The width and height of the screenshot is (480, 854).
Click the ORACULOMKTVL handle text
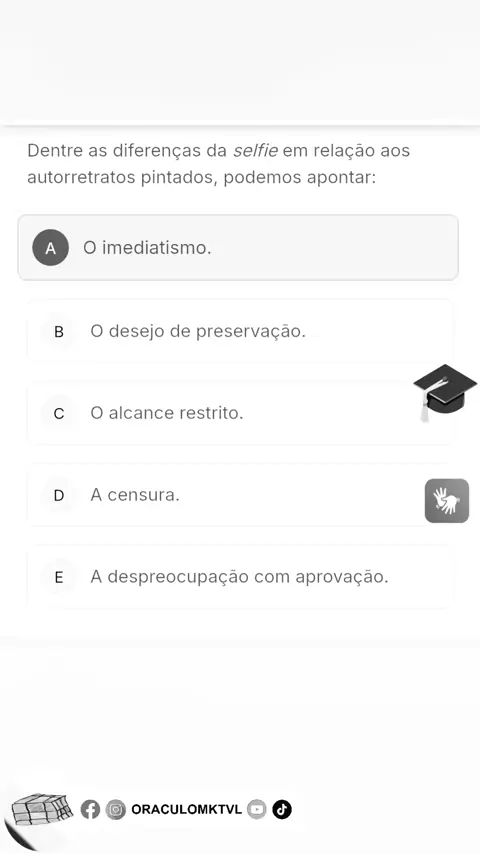186,809
